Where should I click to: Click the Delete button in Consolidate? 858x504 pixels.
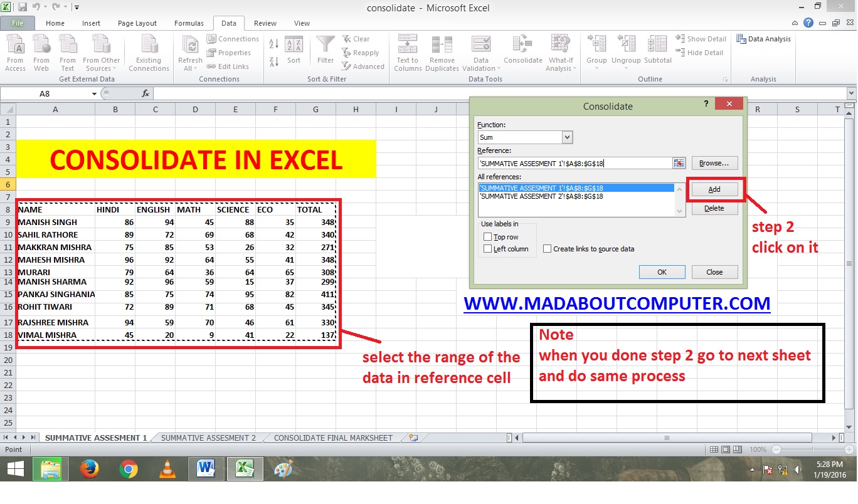[x=714, y=208]
